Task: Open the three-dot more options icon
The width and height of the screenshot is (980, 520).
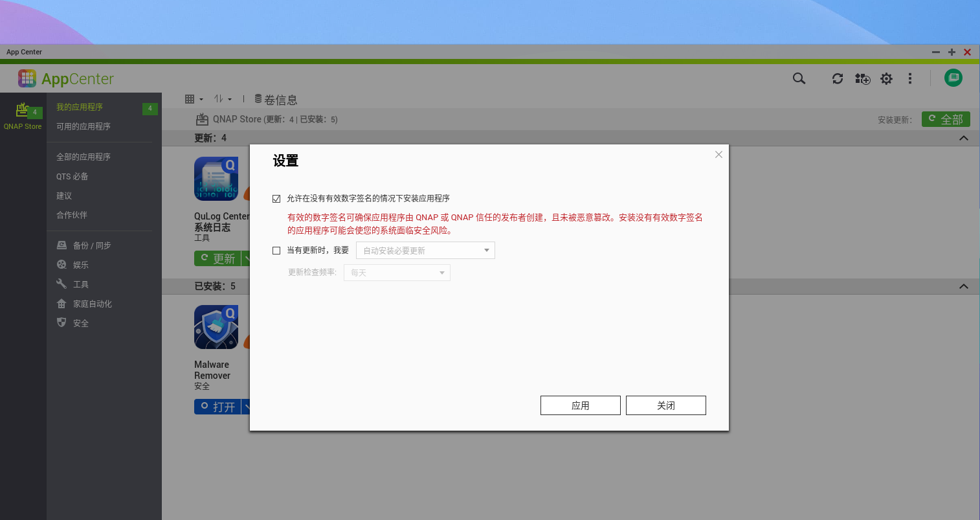Action: pyautogui.click(x=910, y=78)
